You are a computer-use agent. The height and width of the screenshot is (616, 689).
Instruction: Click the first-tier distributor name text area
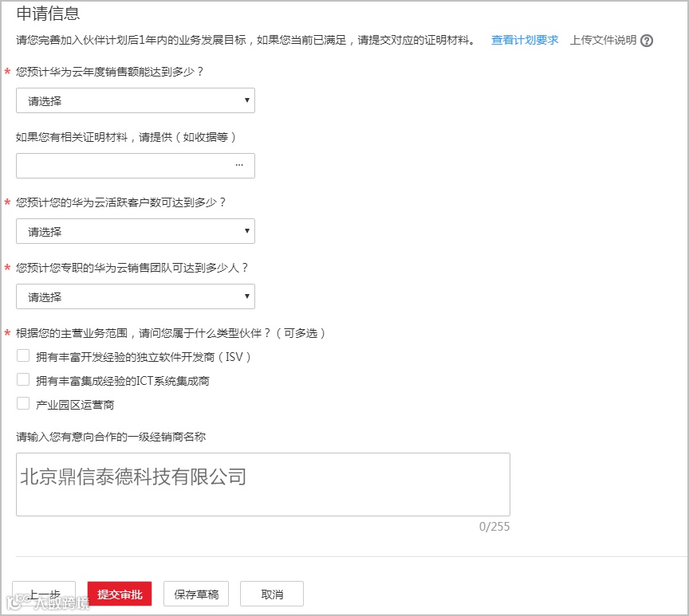[263, 485]
